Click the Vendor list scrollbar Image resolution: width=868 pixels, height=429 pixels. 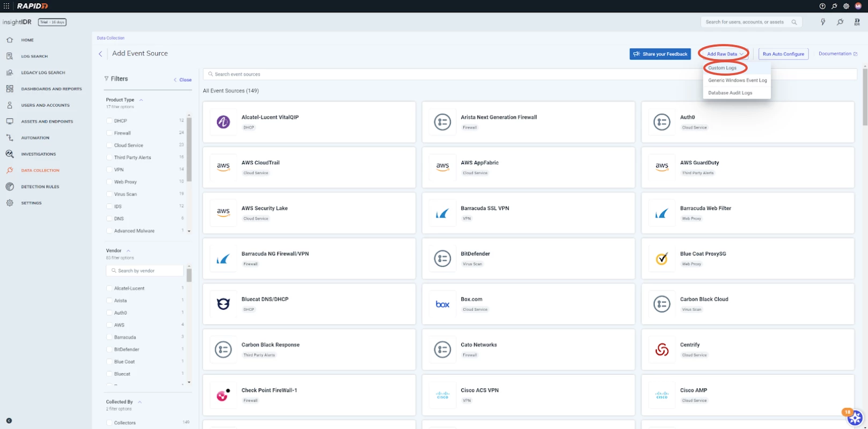189,275
